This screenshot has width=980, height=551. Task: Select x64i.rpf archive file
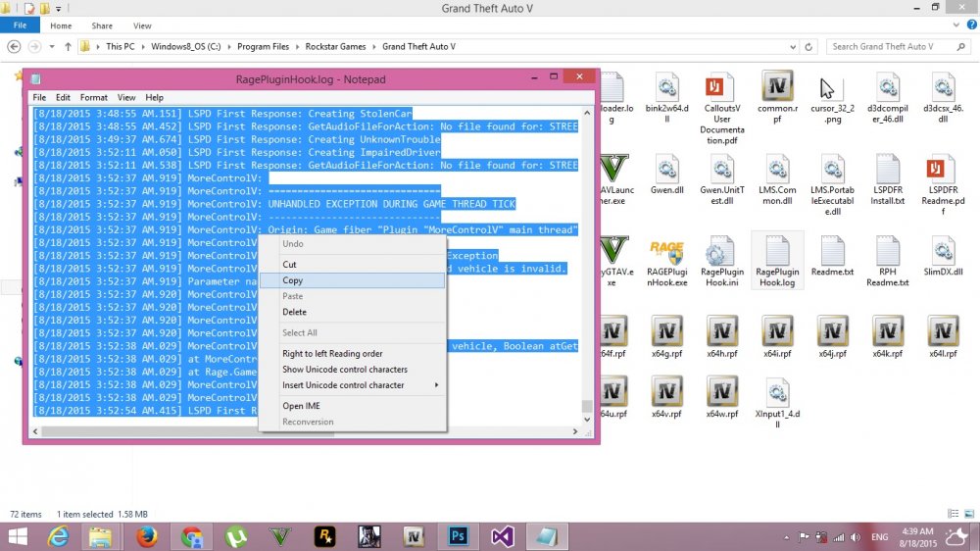click(x=777, y=336)
